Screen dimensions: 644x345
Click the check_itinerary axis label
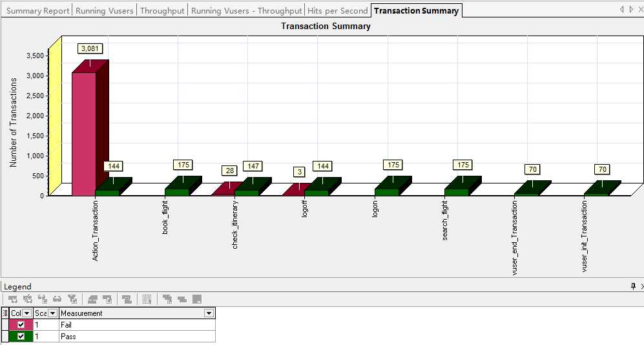pyautogui.click(x=234, y=225)
